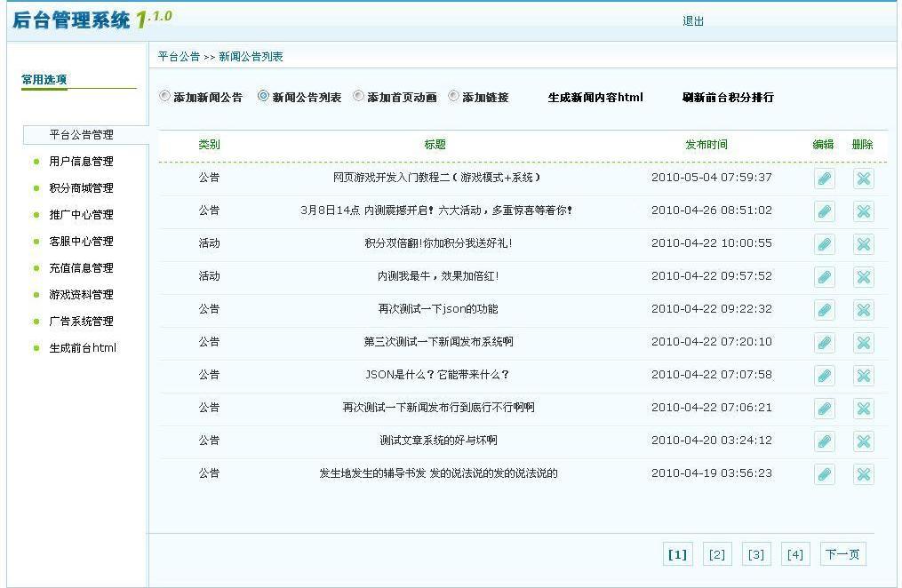Select the 添加链接 radio option

454,98
